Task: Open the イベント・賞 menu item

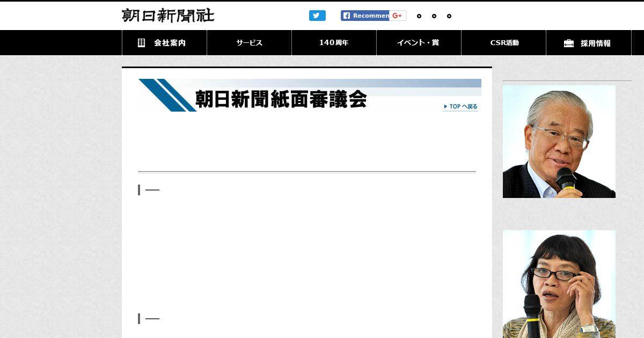Action: pos(419,43)
